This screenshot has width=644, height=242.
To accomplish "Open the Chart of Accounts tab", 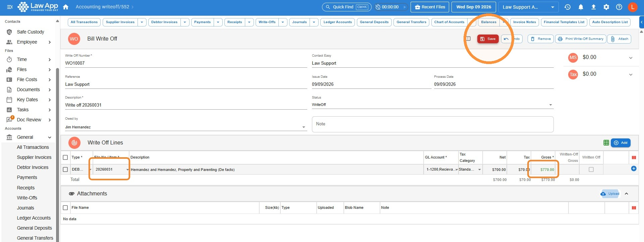I will (x=449, y=22).
